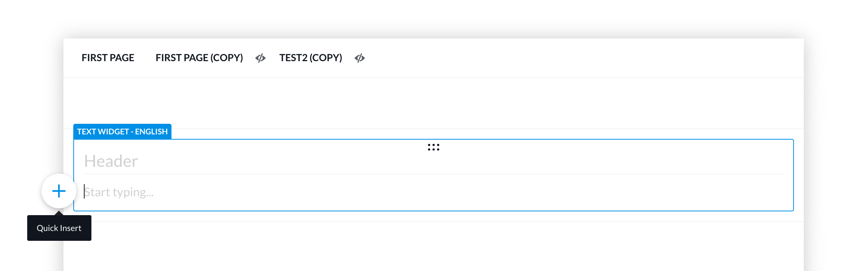Click the empty section above the text widget
868x271 pixels.
433,103
